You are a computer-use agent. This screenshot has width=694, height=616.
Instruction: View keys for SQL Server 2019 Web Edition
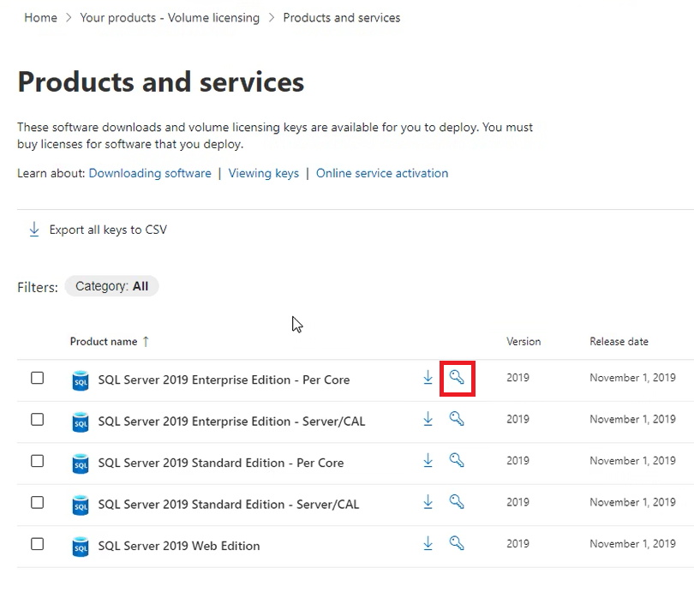click(x=457, y=543)
